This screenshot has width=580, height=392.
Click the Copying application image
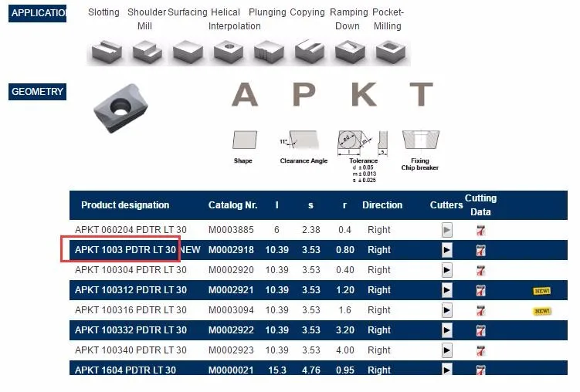pos(310,52)
